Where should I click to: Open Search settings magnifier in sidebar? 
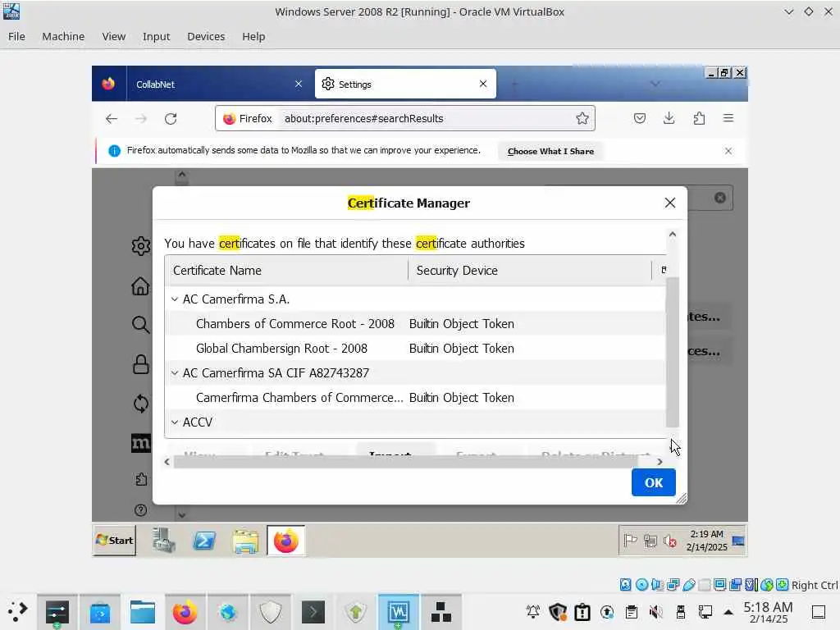[140, 324]
